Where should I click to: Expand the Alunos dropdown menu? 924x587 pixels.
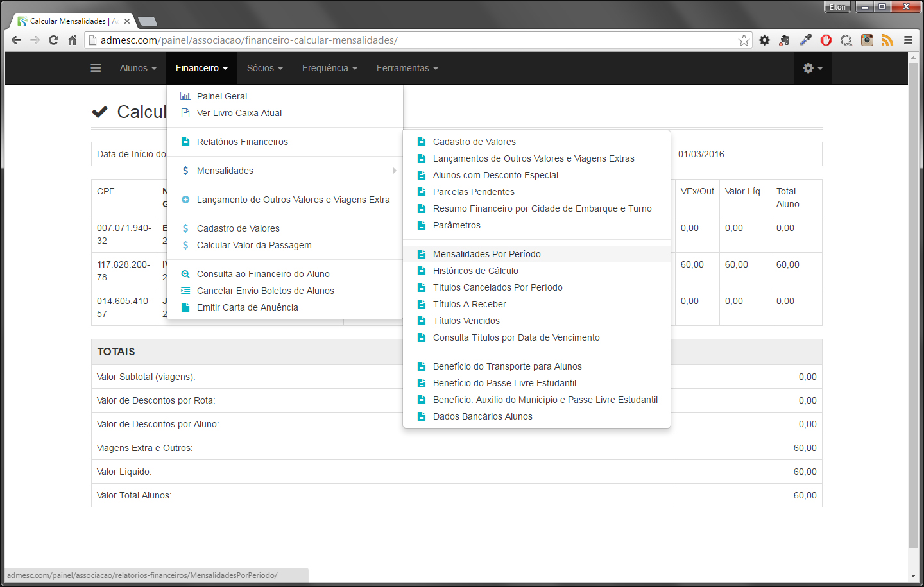pos(137,68)
